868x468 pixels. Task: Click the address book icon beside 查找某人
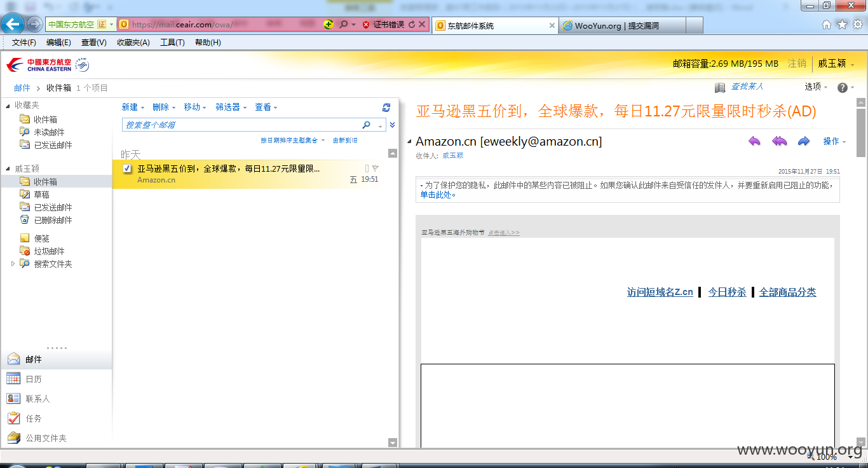[x=720, y=87]
